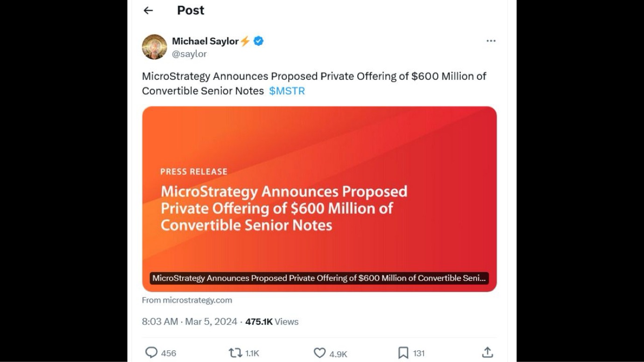Click the From microstrategy.com source link
Image resolution: width=644 pixels, height=362 pixels.
[187, 300]
